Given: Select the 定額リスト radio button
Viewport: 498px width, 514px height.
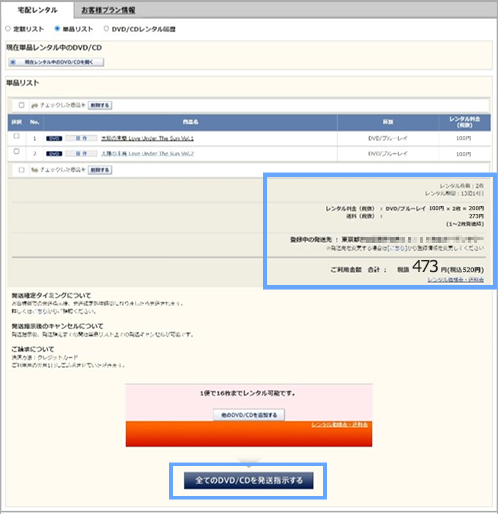Looking at the screenshot, I should click(8, 29).
